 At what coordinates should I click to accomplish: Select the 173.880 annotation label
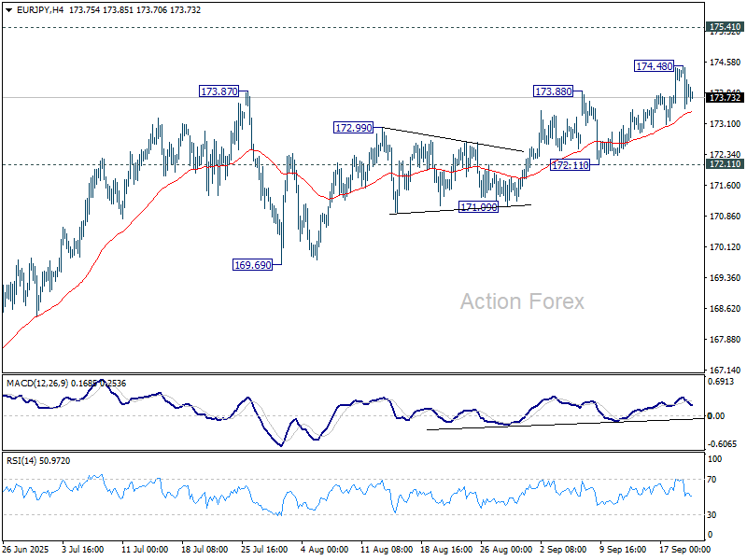click(x=553, y=92)
